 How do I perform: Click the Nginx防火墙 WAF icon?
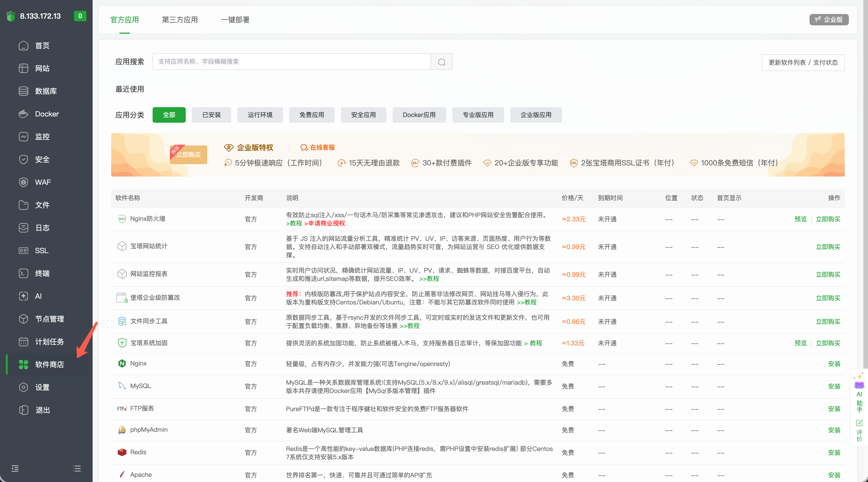122,219
